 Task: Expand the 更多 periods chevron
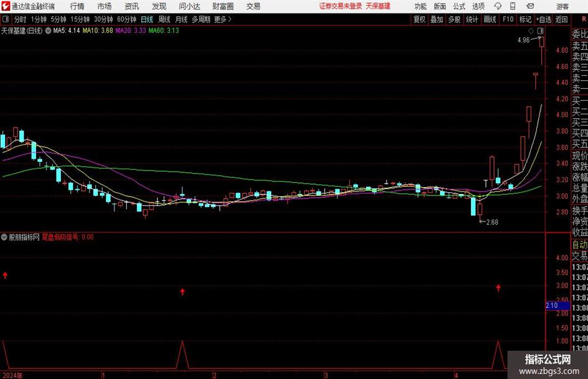pos(230,19)
